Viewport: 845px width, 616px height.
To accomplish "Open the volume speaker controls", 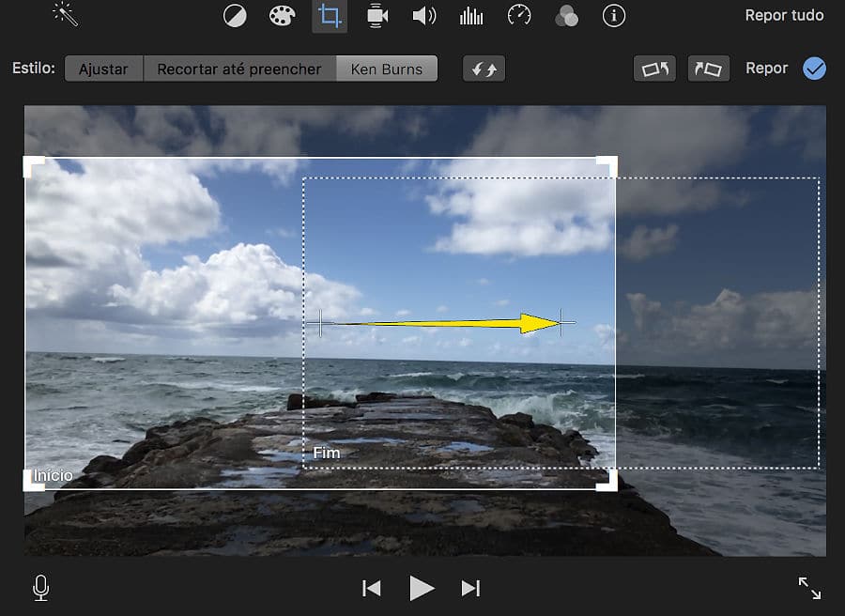I will [x=424, y=16].
